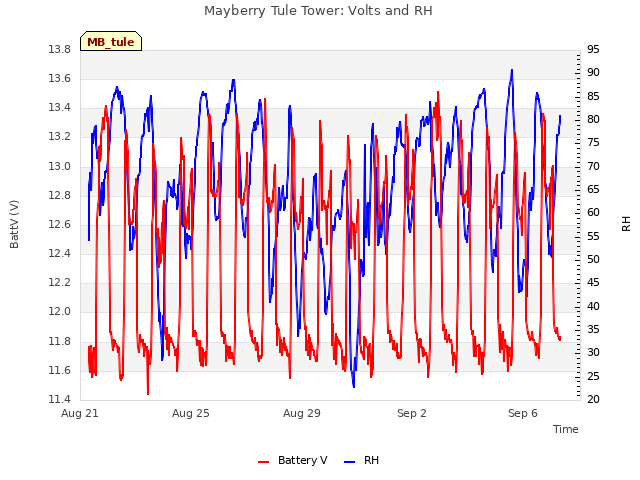The height and width of the screenshot is (480, 640).
Task: Click the 70 RH axis value
Action: (x=593, y=166)
